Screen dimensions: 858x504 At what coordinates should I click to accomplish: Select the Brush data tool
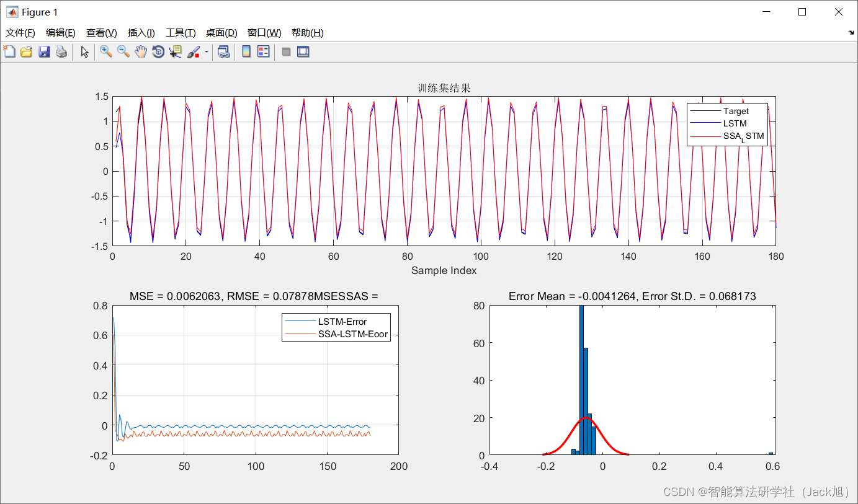tap(194, 52)
